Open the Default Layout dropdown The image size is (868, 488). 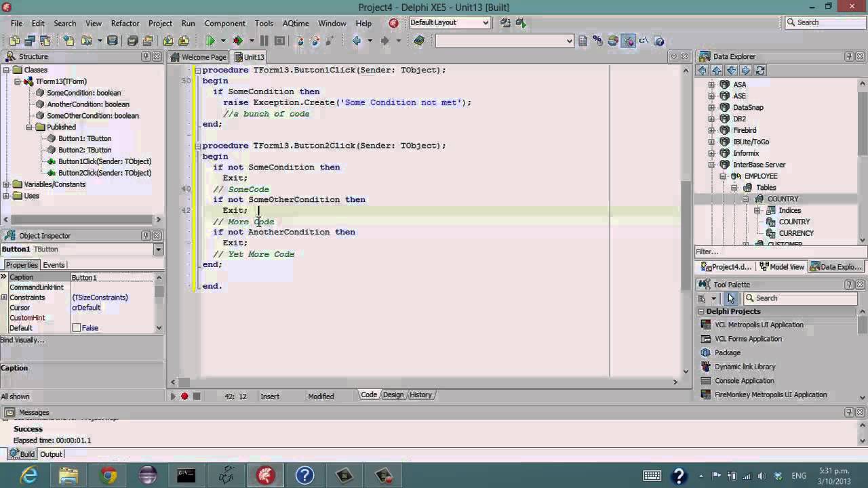(x=486, y=22)
